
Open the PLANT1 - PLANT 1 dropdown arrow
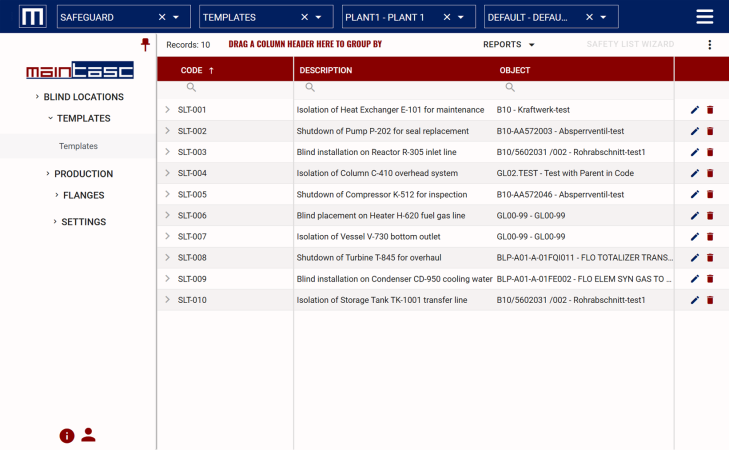[x=461, y=17]
